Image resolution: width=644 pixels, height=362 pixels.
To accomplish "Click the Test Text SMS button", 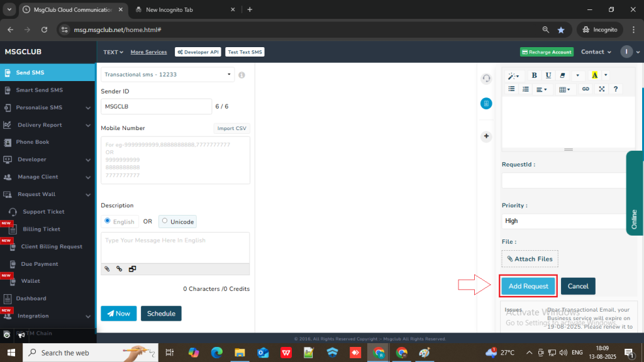I will tap(245, 52).
